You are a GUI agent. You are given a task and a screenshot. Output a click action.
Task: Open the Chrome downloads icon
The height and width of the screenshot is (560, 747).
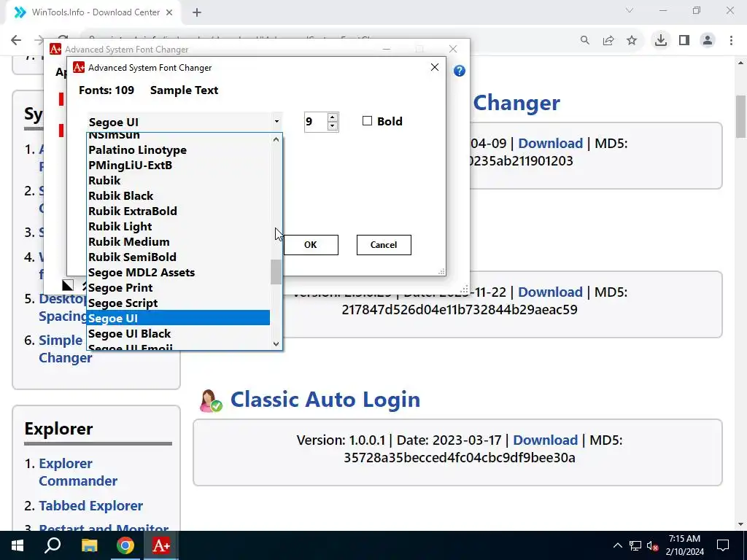click(x=661, y=41)
